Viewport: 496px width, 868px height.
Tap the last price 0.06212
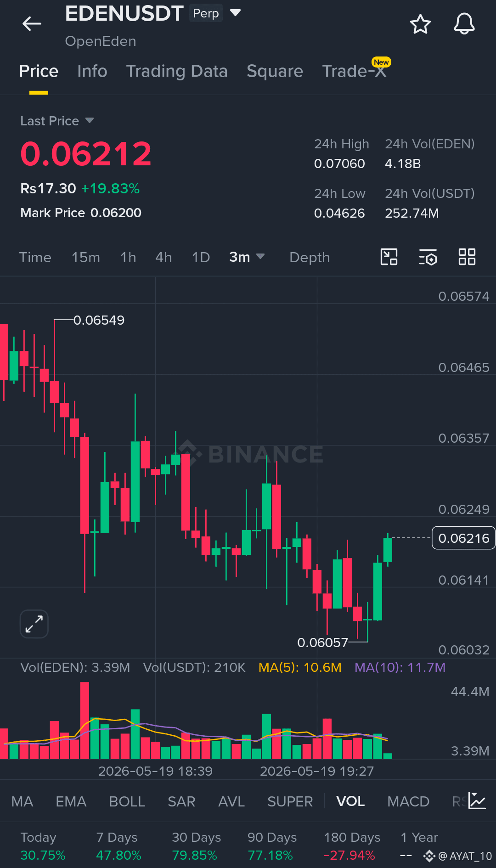(x=86, y=154)
